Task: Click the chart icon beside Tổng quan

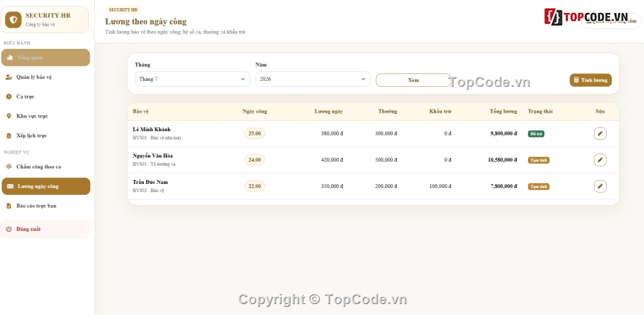Action: click(10, 58)
